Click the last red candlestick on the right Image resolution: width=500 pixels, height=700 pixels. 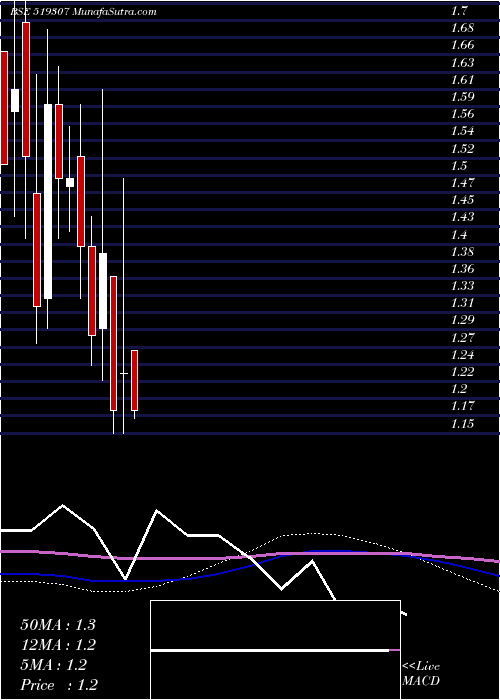(x=134, y=380)
